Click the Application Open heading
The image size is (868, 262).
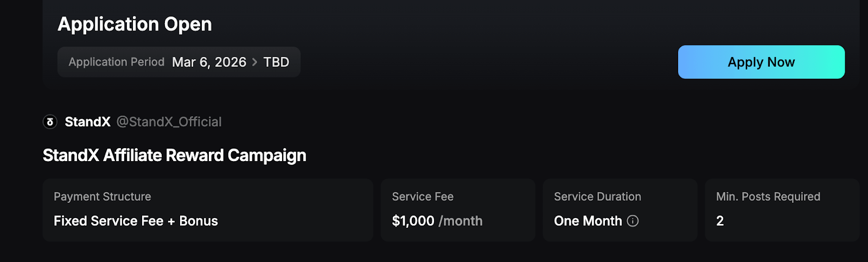[x=135, y=24]
